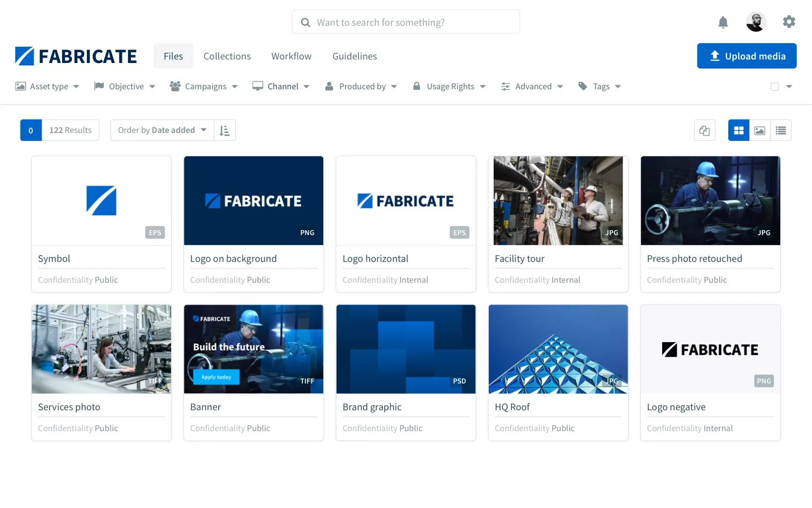Screen dimensions: 812x508
Task: Tick the select-all checkbox
Action: click(775, 86)
